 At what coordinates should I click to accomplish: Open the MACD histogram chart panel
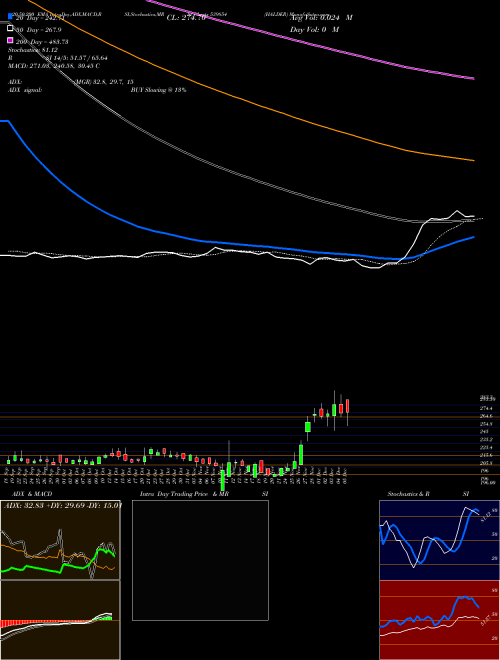pyautogui.click(x=60, y=620)
